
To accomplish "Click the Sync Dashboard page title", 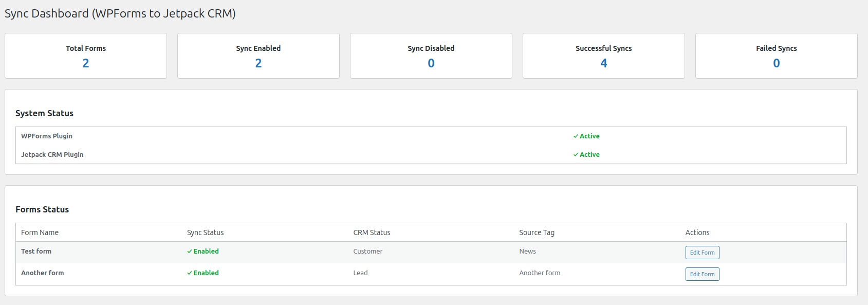I will [120, 13].
